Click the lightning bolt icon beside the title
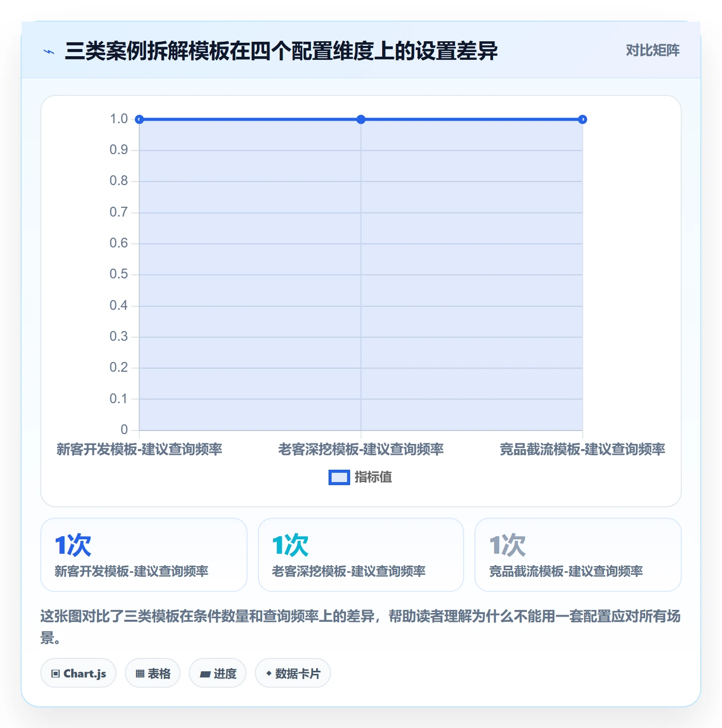722x728 pixels. pos(49,52)
